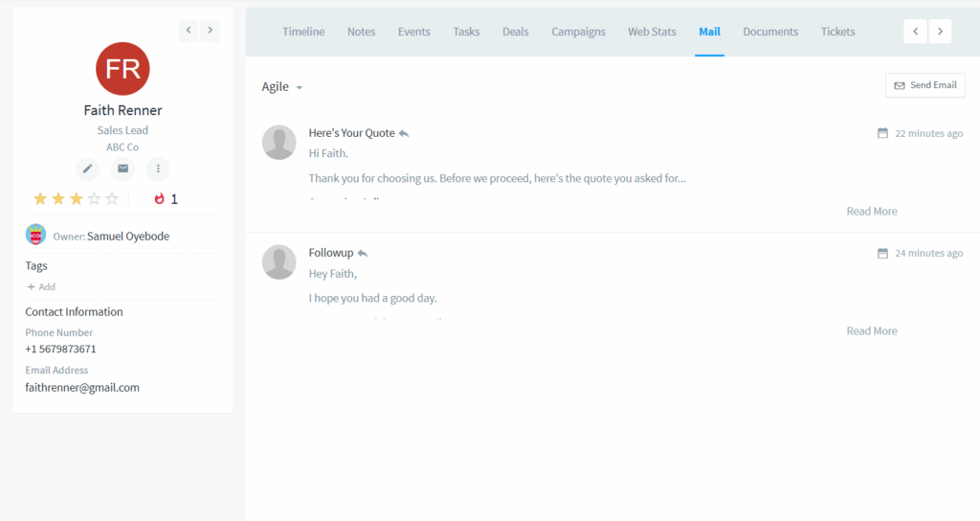
Task: Click the first gold rating star
Action: point(40,199)
